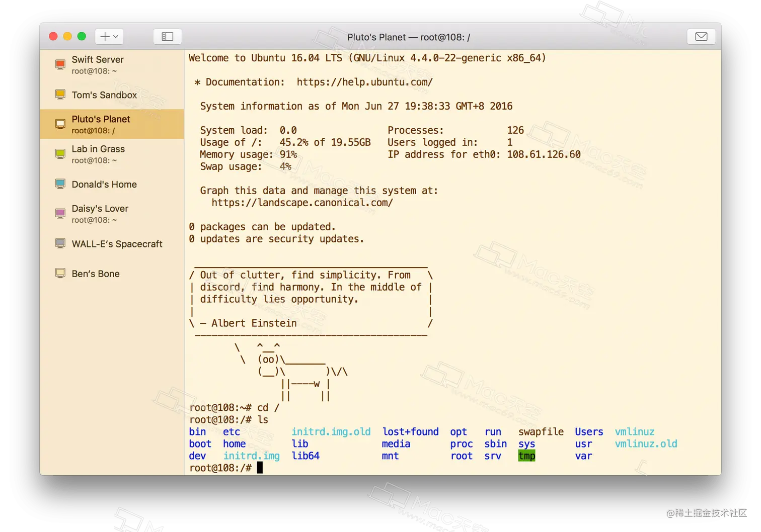Click Daisy's Lover pink monitor icon
The image size is (761, 532).
60,214
